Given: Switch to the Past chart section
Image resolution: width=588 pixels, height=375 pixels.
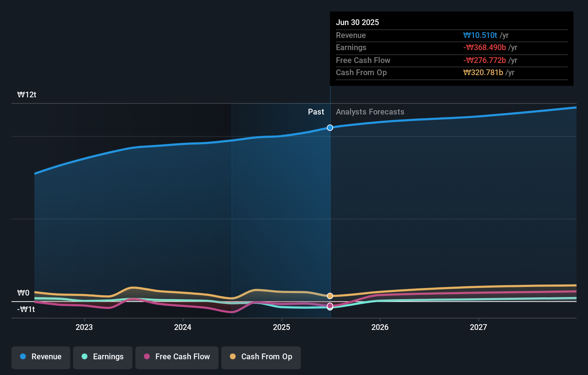Looking at the screenshot, I should pyautogui.click(x=316, y=112).
